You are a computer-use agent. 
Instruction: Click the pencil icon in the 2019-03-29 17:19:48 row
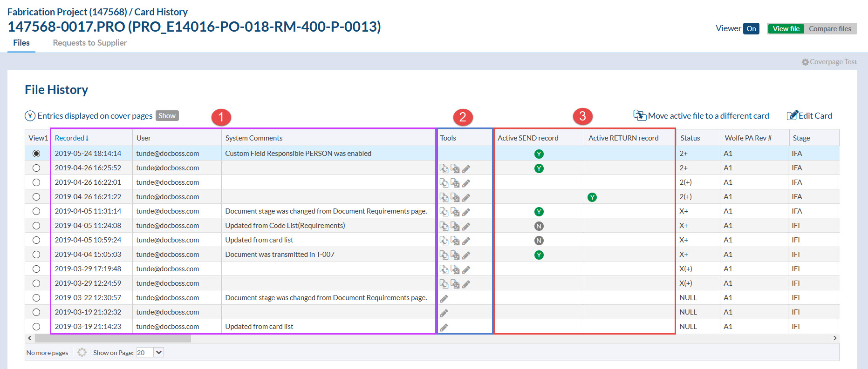point(466,269)
